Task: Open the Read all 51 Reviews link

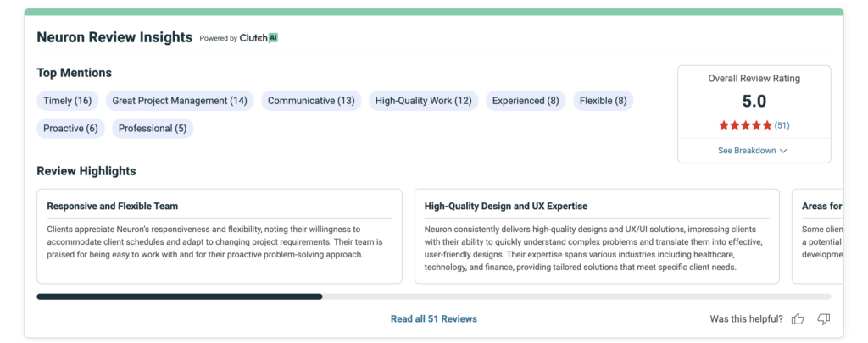Action: click(434, 318)
